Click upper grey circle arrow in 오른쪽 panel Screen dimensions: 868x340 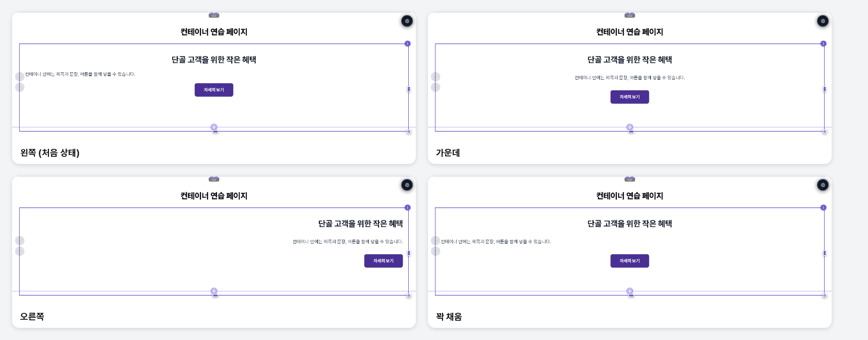[x=20, y=241]
